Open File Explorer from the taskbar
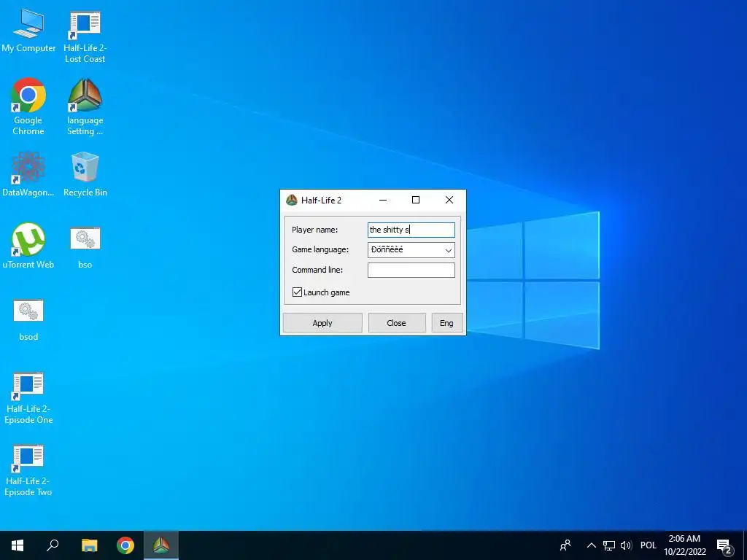This screenshot has width=747, height=560. pyautogui.click(x=89, y=545)
